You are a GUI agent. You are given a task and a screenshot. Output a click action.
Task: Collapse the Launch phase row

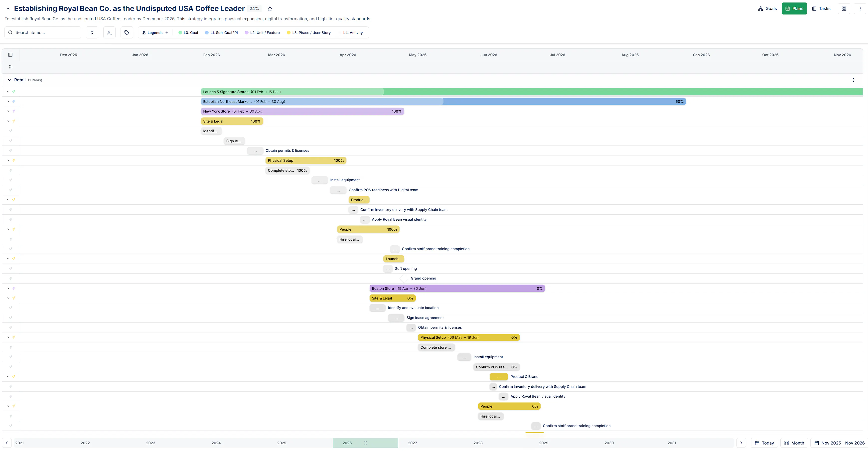[8, 259]
